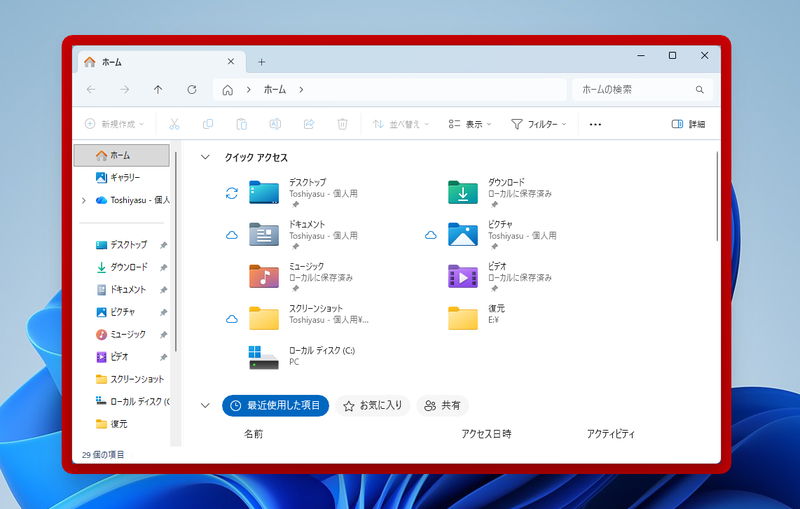Unpin ビデオ via sidebar pin icon
This screenshot has width=800, height=509.
pos(163,357)
